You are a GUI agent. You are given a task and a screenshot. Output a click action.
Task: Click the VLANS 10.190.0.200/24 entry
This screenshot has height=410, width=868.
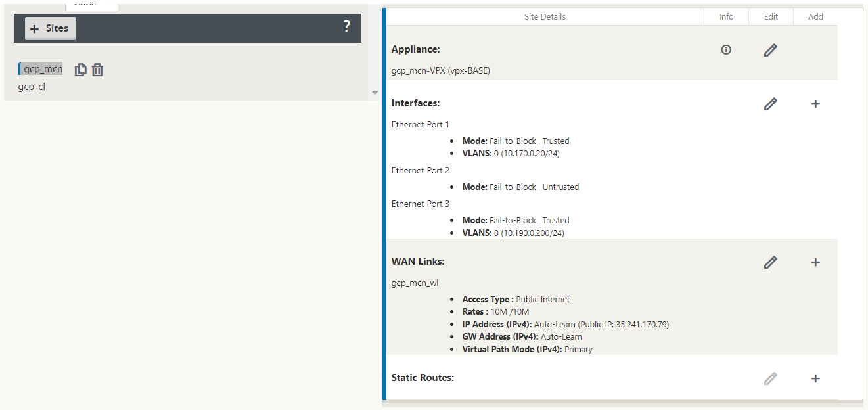(x=513, y=233)
